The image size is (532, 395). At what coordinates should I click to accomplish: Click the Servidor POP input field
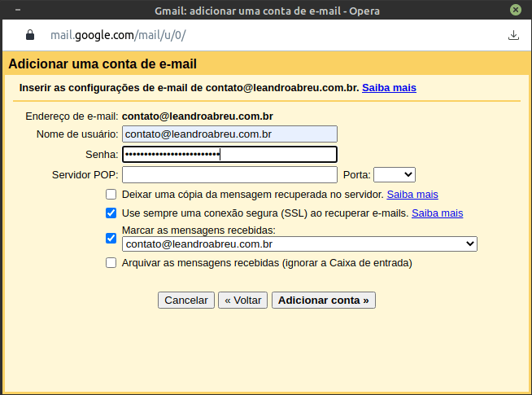point(229,174)
